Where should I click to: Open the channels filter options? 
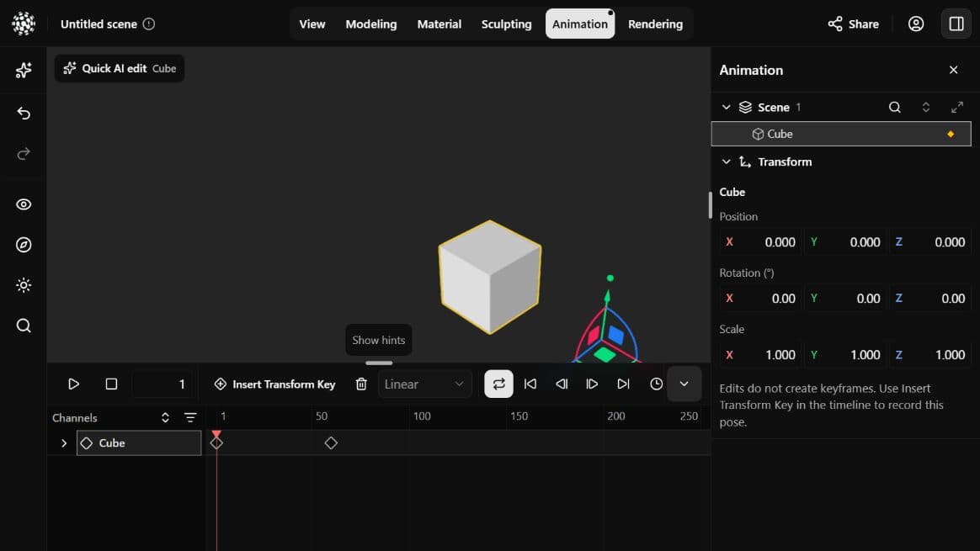190,418
